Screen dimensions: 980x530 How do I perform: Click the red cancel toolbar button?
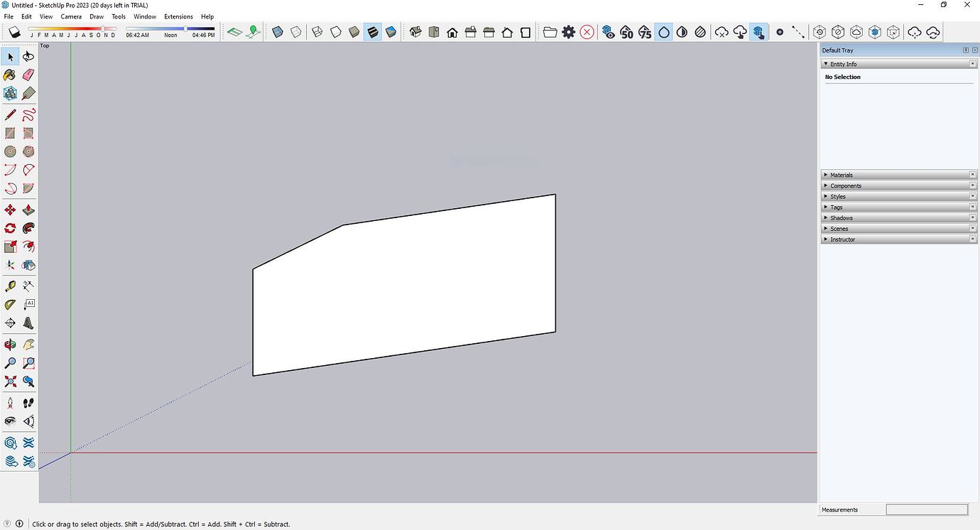click(x=587, y=31)
